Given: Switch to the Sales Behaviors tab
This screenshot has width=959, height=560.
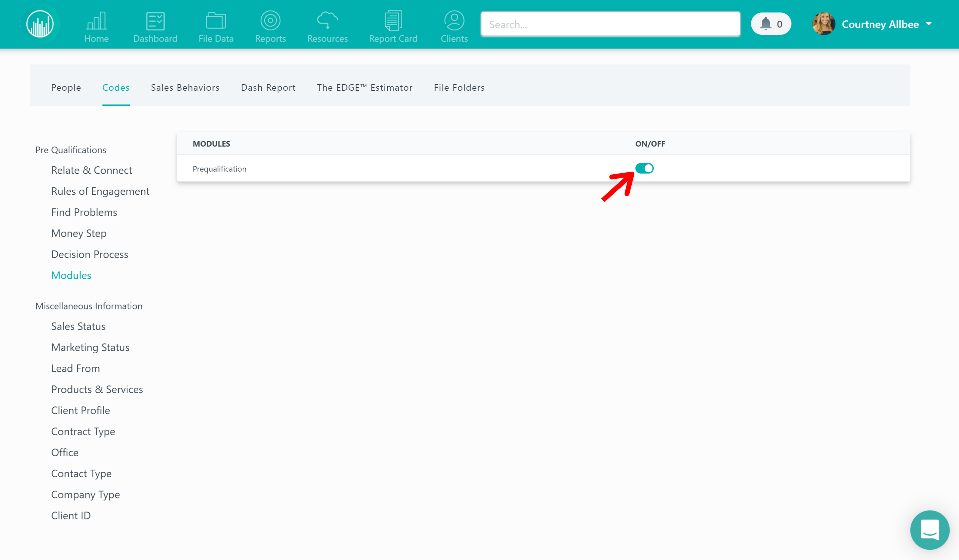Looking at the screenshot, I should (185, 87).
